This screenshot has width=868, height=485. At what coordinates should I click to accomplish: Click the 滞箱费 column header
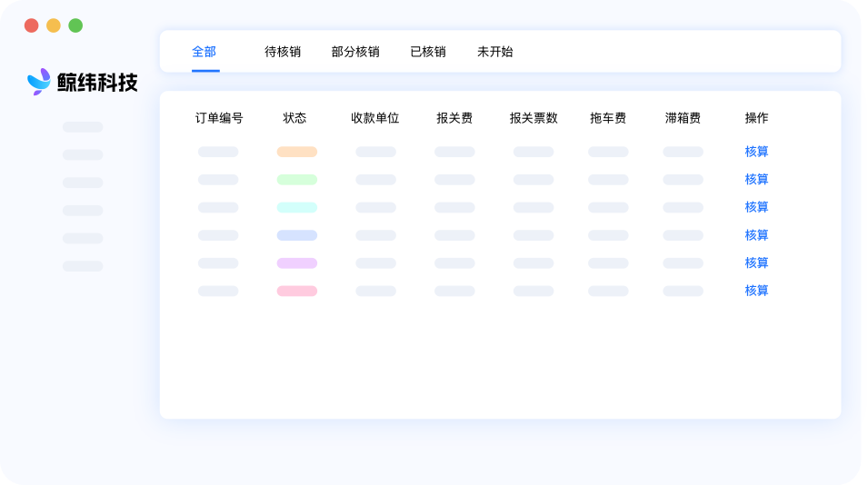tap(683, 118)
